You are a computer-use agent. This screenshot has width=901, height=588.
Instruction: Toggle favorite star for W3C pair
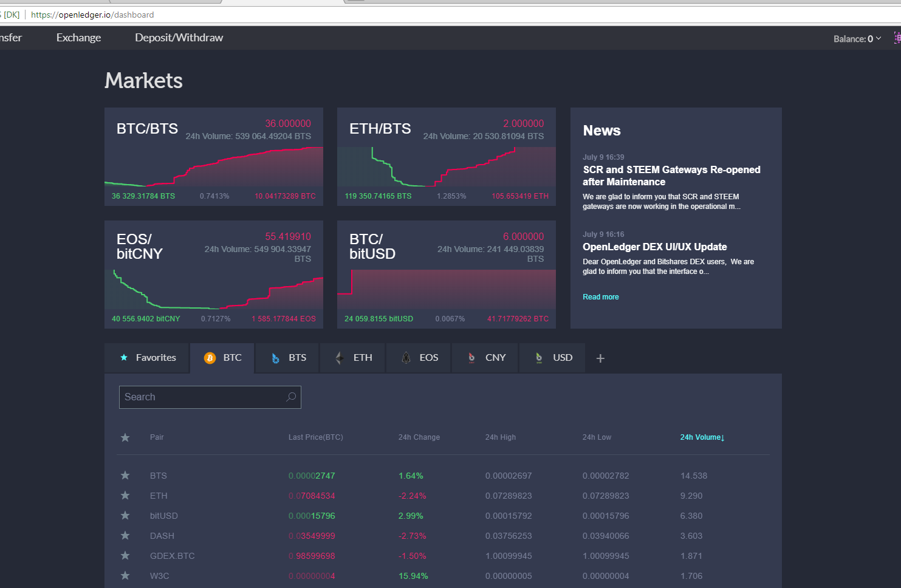(125, 576)
